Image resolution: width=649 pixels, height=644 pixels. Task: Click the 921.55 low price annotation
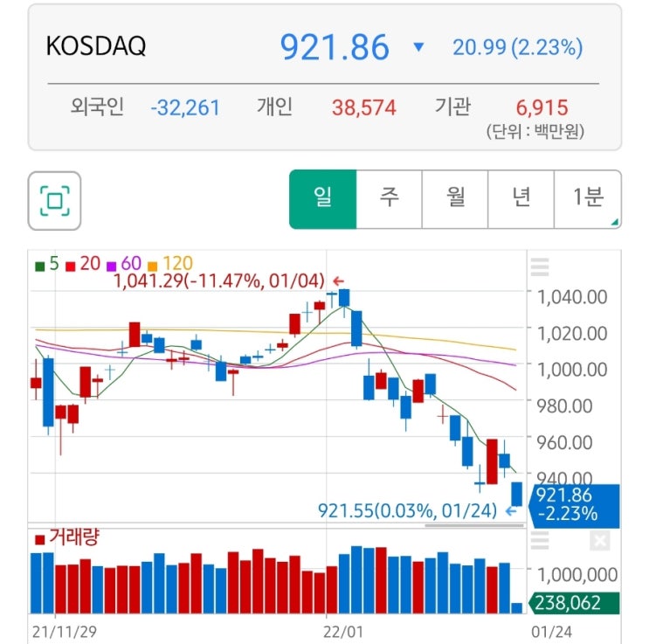(407, 511)
